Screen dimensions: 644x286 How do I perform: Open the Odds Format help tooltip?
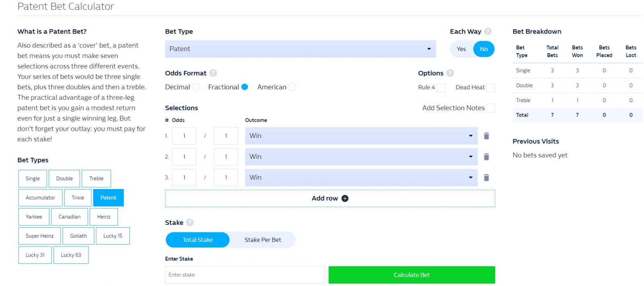(213, 73)
